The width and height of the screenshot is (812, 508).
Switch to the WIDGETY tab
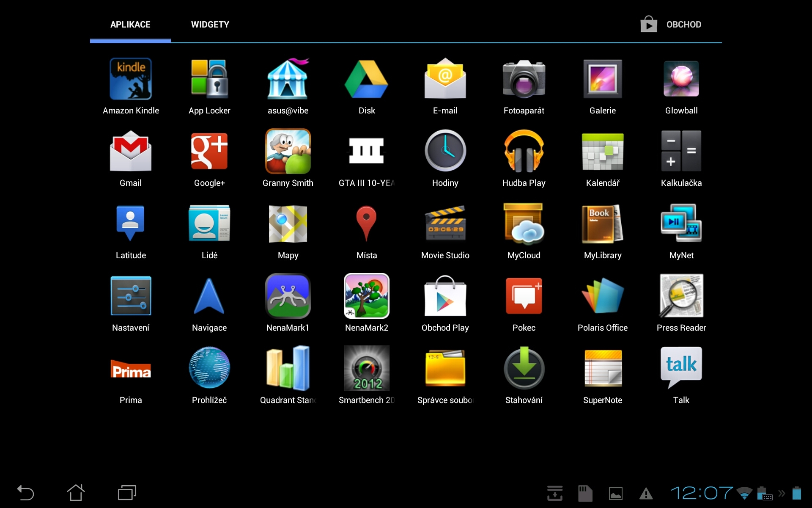click(210, 25)
